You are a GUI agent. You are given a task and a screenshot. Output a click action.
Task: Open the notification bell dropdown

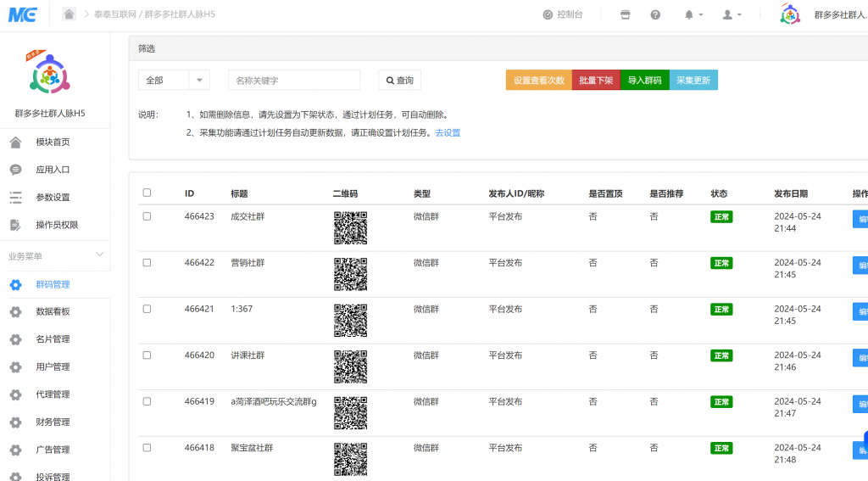point(693,14)
